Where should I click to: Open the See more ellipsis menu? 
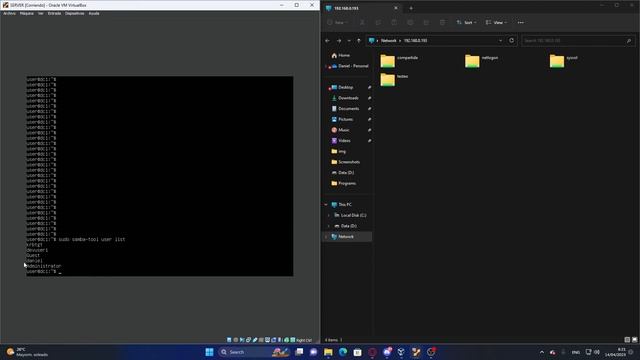pos(520,22)
